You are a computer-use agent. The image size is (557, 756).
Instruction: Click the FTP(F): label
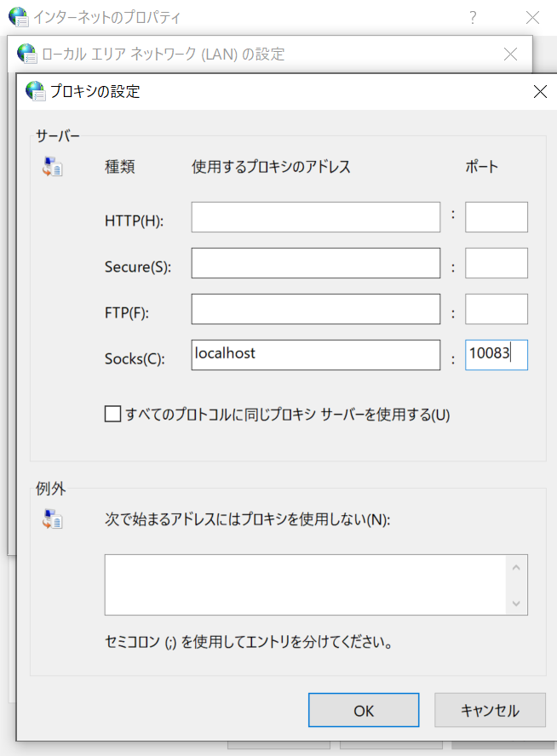click(x=127, y=313)
